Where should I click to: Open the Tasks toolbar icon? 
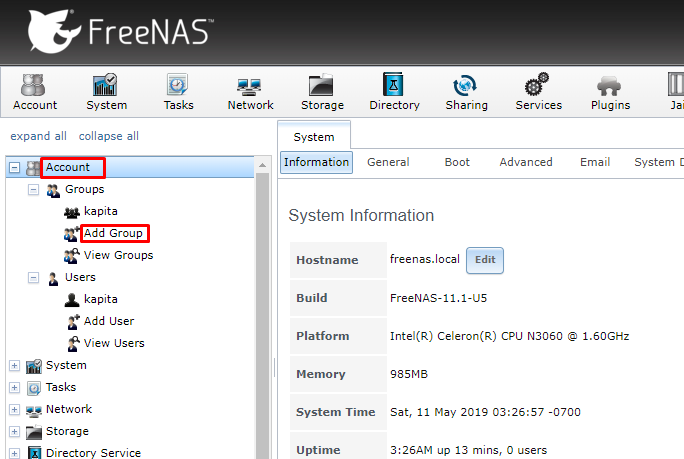click(178, 92)
